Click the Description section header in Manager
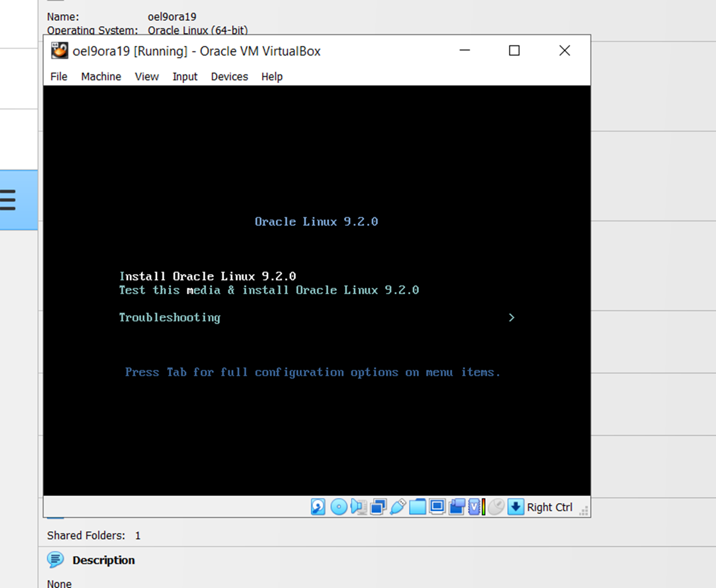This screenshot has height=588, width=716. 103,560
